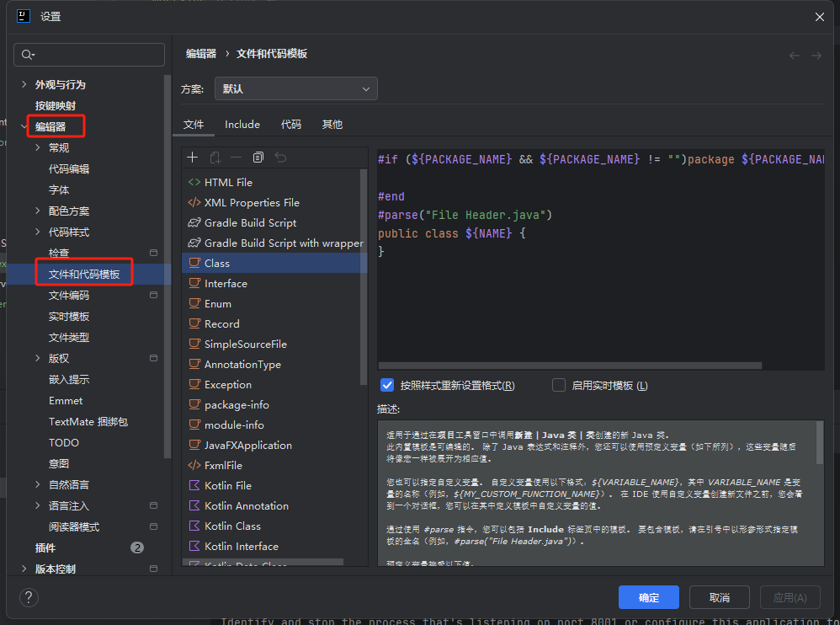Viewport: 840px width, 625px height.
Task: Switch to the 其他 tab
Action: (x=332, y=125)
